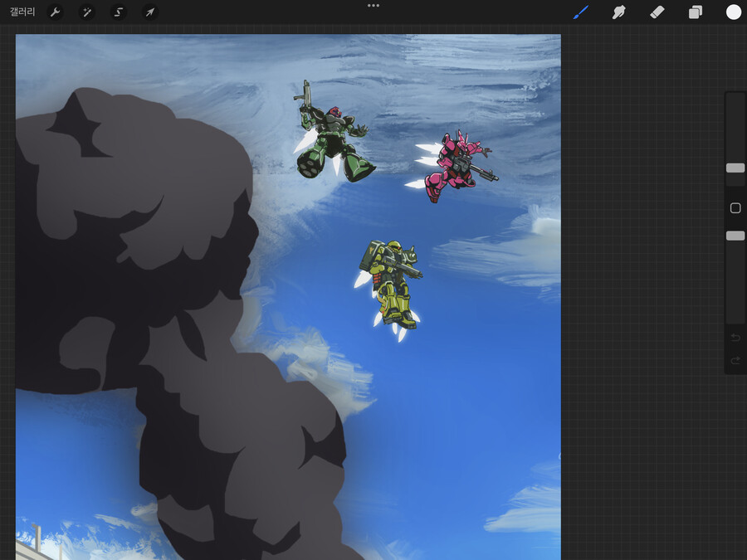Click the brush opacity slider handle
747x560 pixels.
click(x=735, y=236)
